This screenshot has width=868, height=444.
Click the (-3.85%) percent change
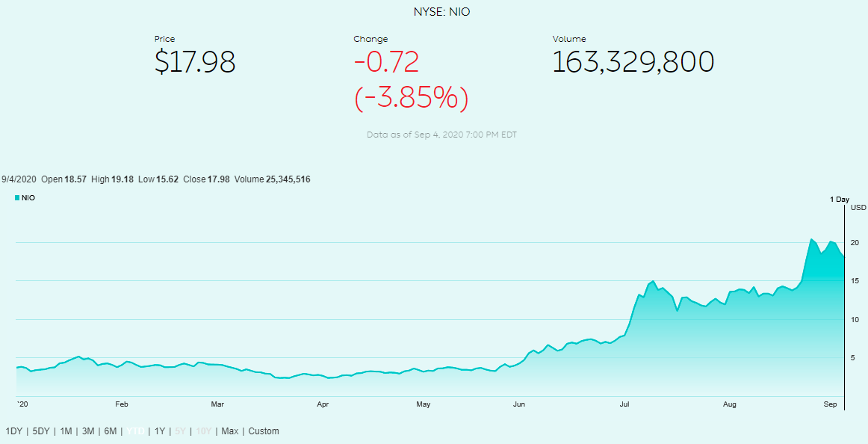click(x=412, y=98)
